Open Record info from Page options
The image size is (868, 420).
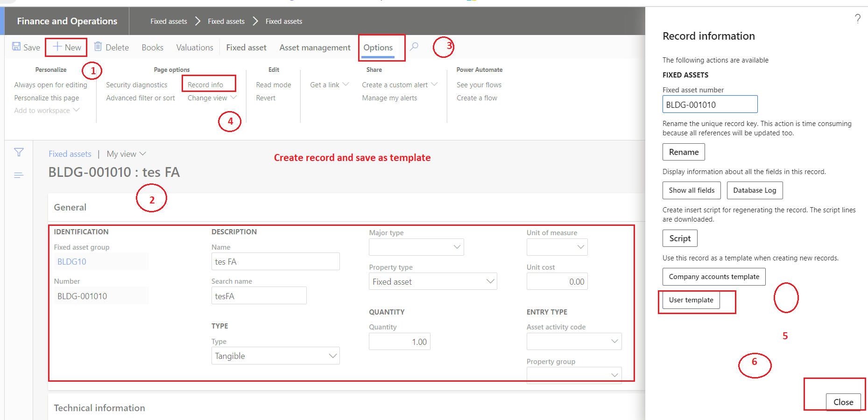click(x=205, y=84)
